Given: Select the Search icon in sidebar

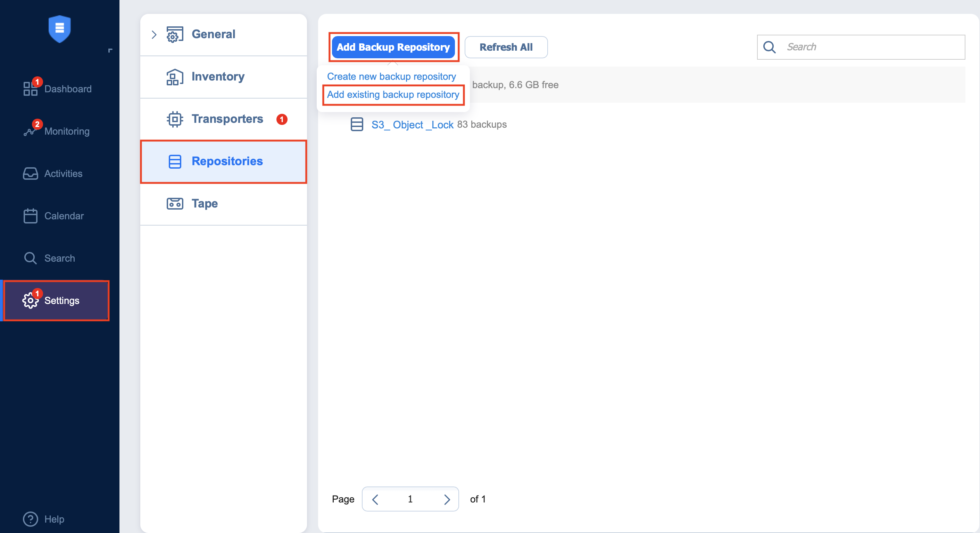Looking at the screenshot, I should pyautogui.click(x=31, y=258).
